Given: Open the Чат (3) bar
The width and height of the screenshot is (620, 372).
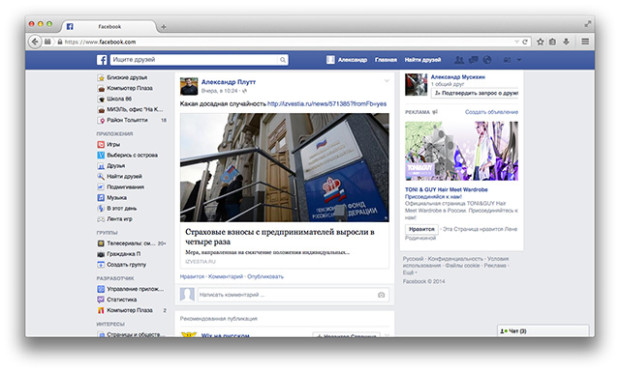Looking at the screenshot, I should pos(543,331).
